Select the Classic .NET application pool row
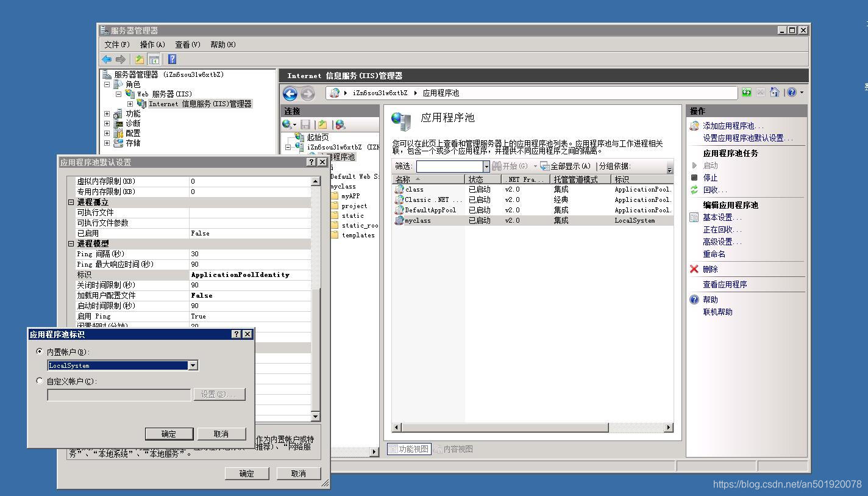Image resolution: width=868 pixels, height=496 pixels. [x=533, y=199]
